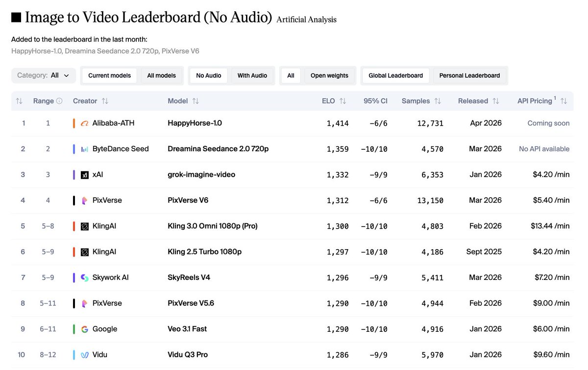Open the grok-imagine-video model entry
The width and height of the screenshot is (588, 370).
click(200, 174)
